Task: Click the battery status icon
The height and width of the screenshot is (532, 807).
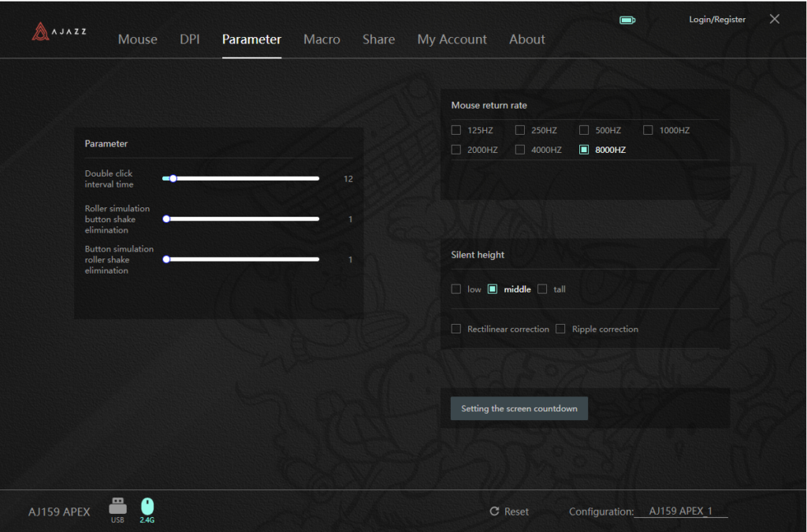Action: click(x=627, y=20)
